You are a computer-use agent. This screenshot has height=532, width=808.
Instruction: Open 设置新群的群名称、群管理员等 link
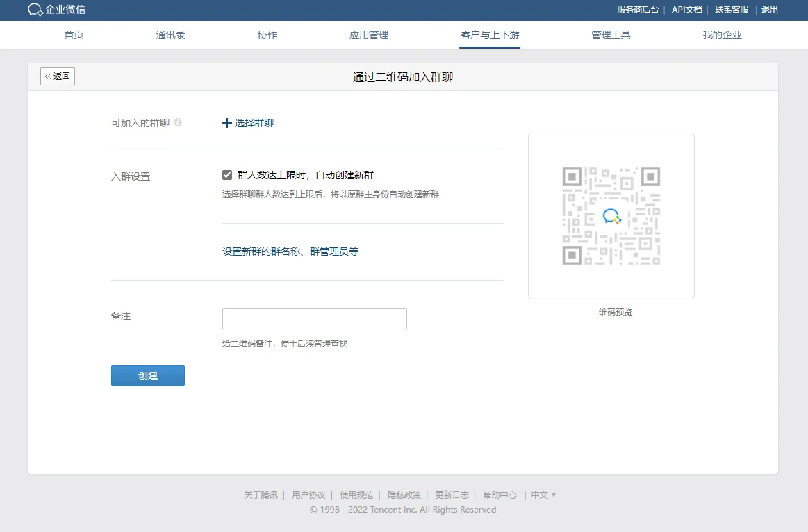tap(290, 251)
